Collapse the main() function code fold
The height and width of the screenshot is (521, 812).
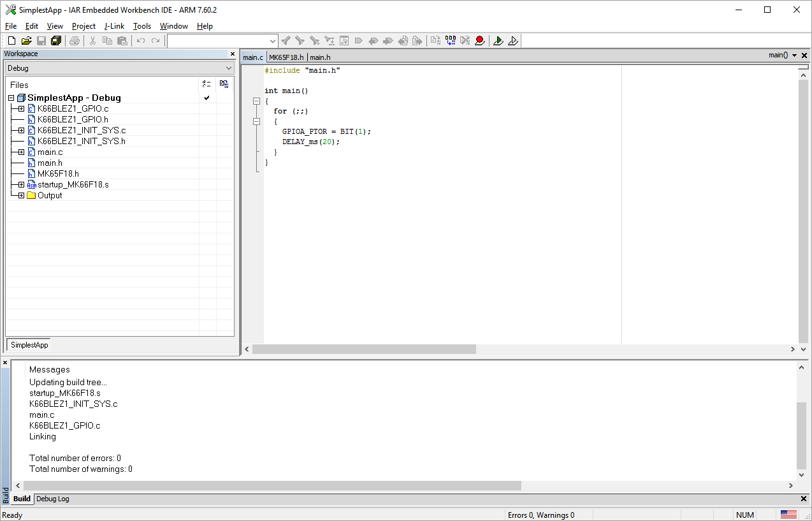point(257,101)
